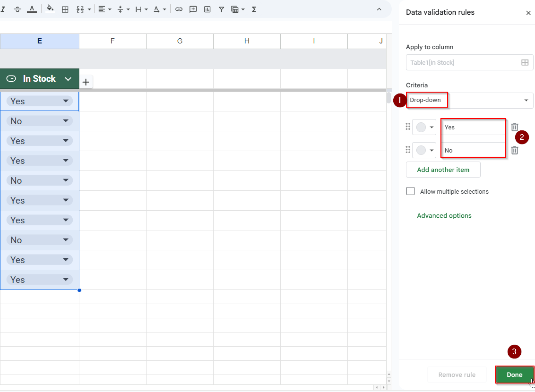Insert a link
Viewport: 535px width, 392px height.
[x=179, y=9]
